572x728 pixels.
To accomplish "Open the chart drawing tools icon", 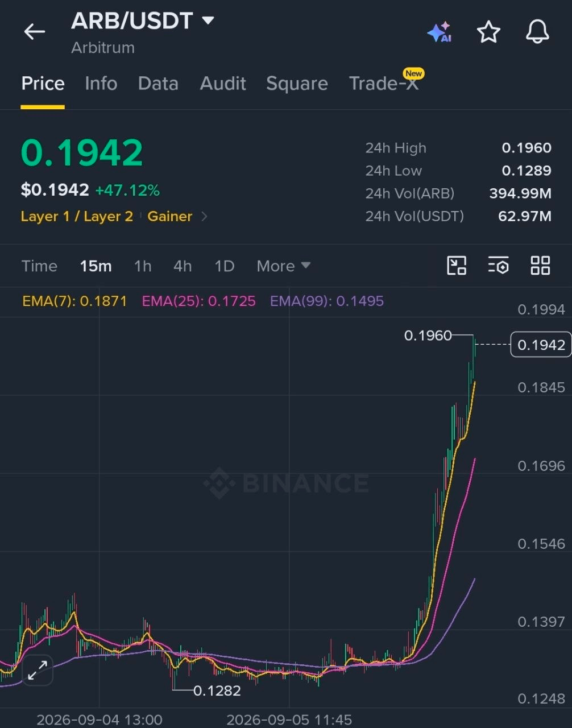I will [x=457, y=266].
